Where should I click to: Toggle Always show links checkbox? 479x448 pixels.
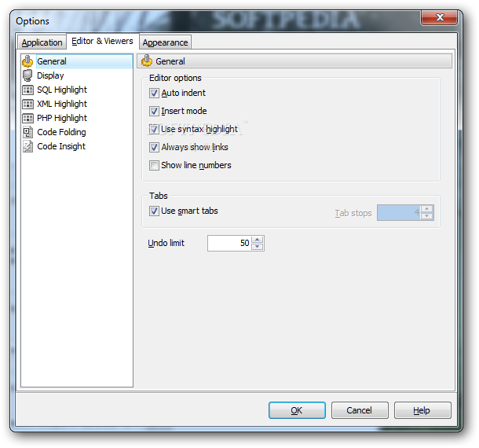pos(154,148)
